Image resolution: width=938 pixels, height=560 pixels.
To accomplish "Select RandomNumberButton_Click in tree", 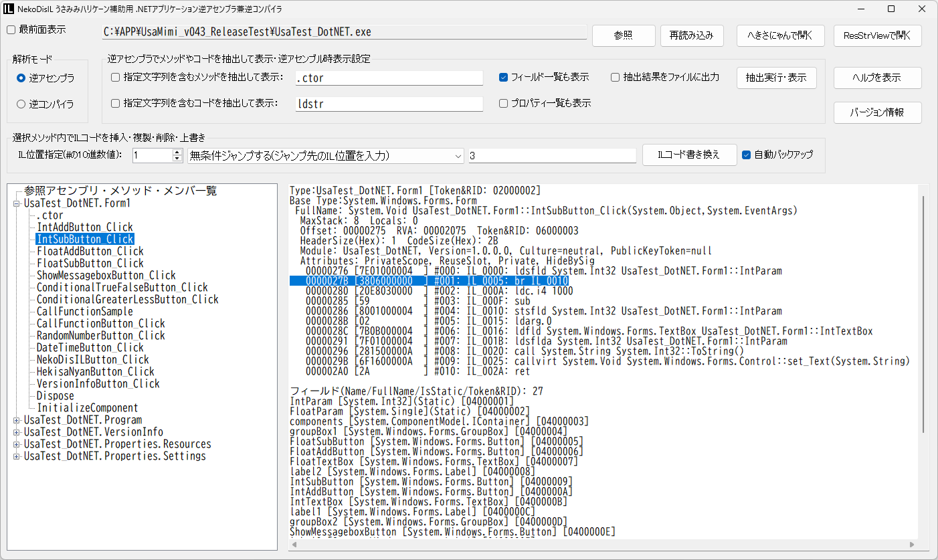I will coord(101,336).
